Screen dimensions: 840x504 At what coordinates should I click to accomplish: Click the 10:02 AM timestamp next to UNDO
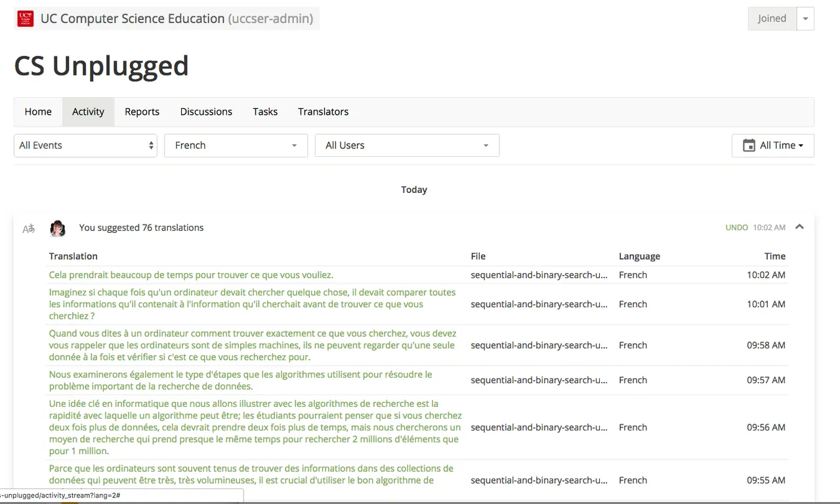pos(769,228)
